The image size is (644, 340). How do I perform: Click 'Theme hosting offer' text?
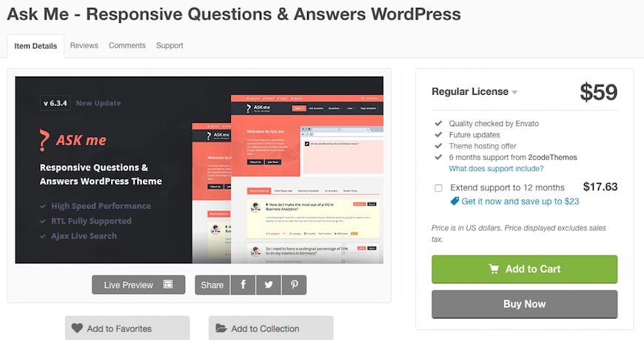[x=483, y=146]
